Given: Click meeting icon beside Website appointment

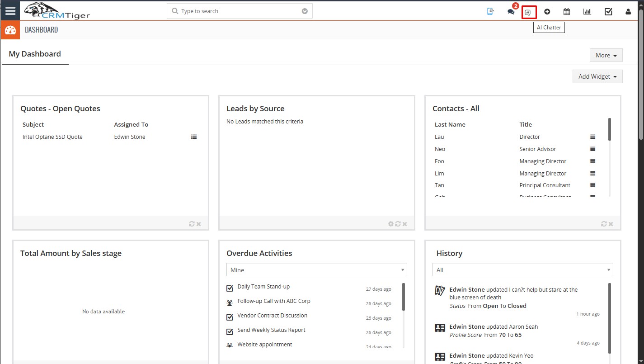Looking at the screenshot, I should pos(230,345).
